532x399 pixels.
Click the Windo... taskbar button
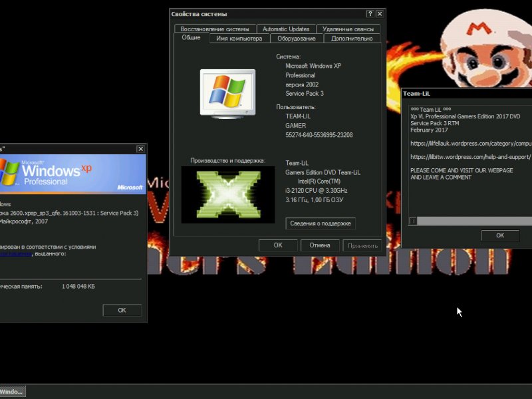[12, 392]
